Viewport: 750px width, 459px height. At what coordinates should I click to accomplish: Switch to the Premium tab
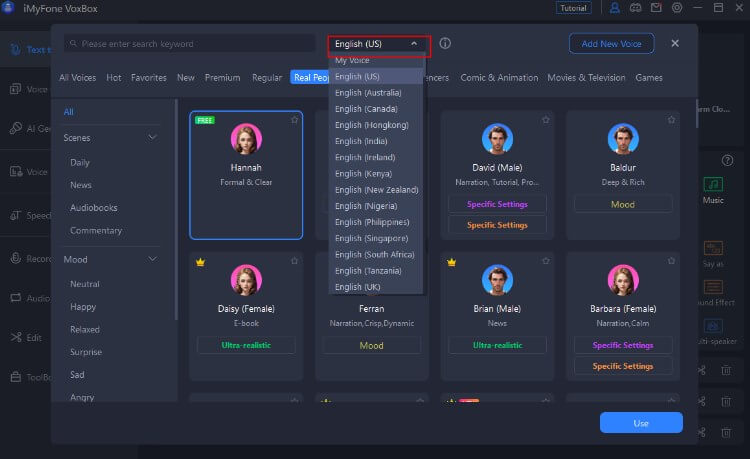point(222,77)
